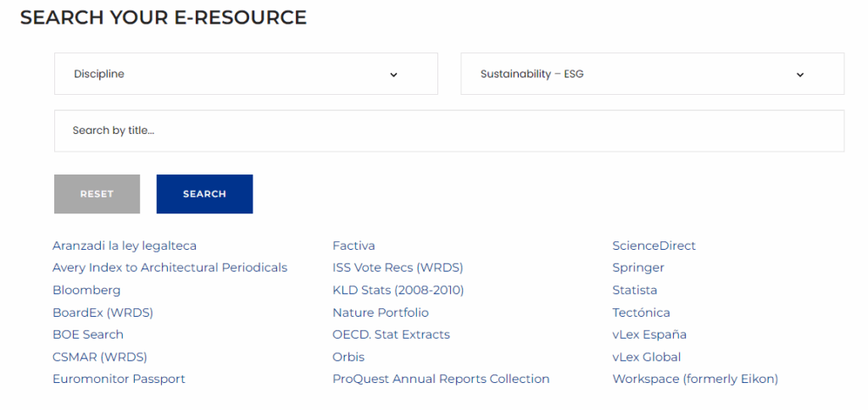Expand the Sustainability – ESG dropdown
Image resolution: width=868 pixels, height=410 pixels.
[652, 74]
